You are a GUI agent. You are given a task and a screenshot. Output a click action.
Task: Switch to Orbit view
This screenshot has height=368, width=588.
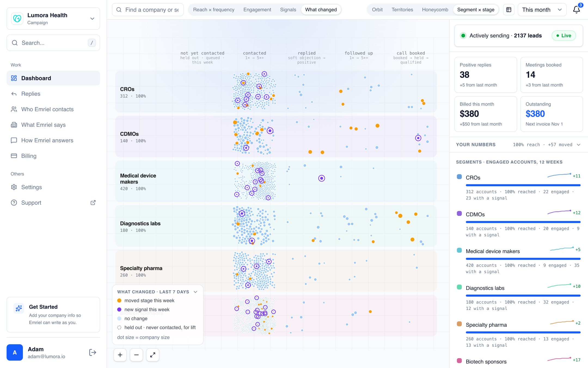[377, 10]
